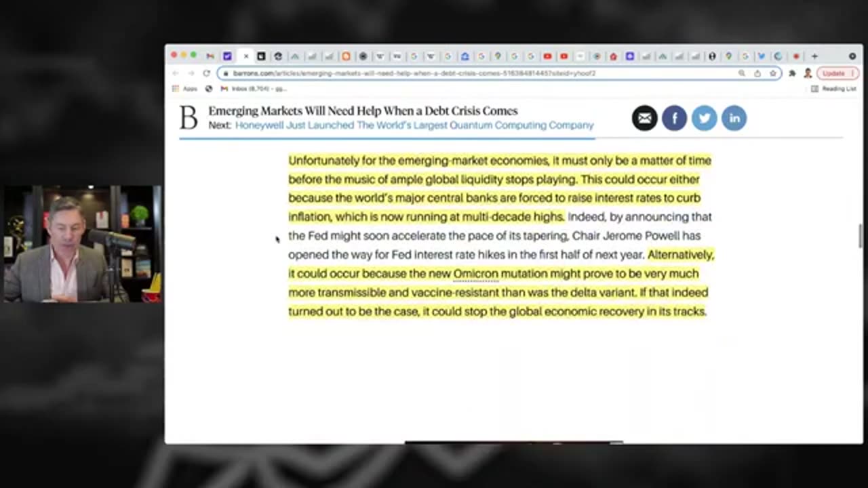Viewport: 868px width, 488px height.
Task: Open the Honeywell quantum computing article link
Action: (414, 125)
